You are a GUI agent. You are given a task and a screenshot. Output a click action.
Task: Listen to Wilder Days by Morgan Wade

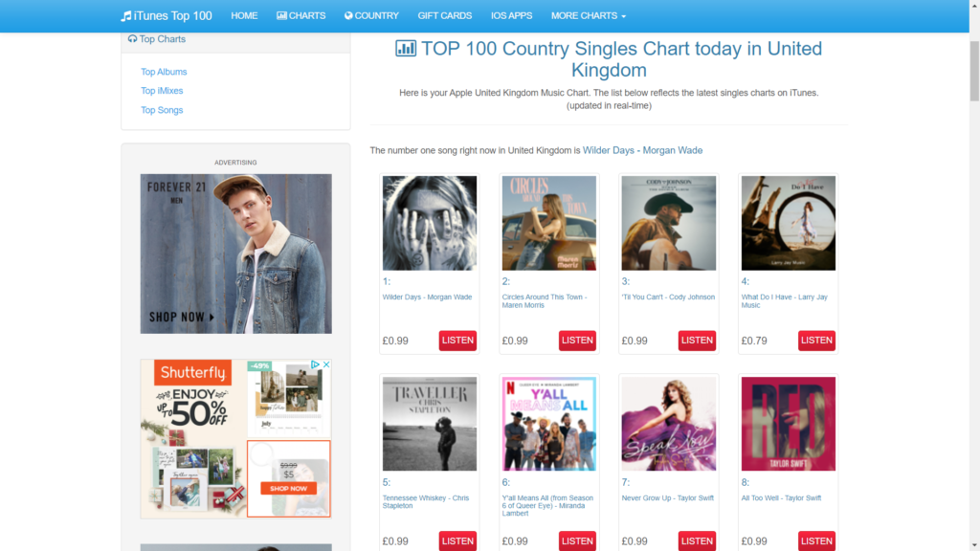coord(457,341)
